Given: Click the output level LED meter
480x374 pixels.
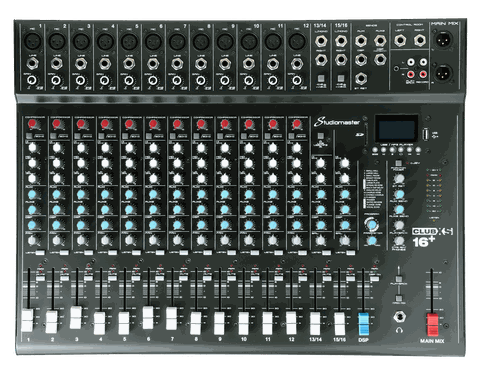Looking at the screenshot, I should point(434,191).
